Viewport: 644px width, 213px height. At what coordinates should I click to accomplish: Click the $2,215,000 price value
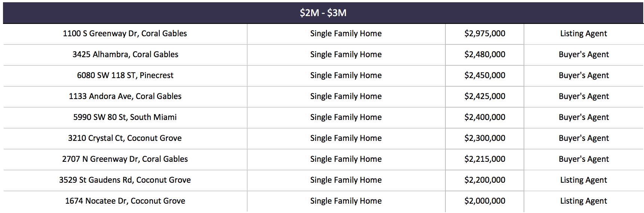[485, 159]
